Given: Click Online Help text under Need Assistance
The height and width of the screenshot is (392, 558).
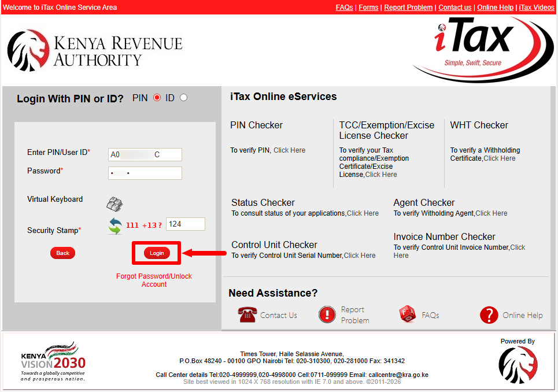Looking at the screenshot, I should [523, 315].
